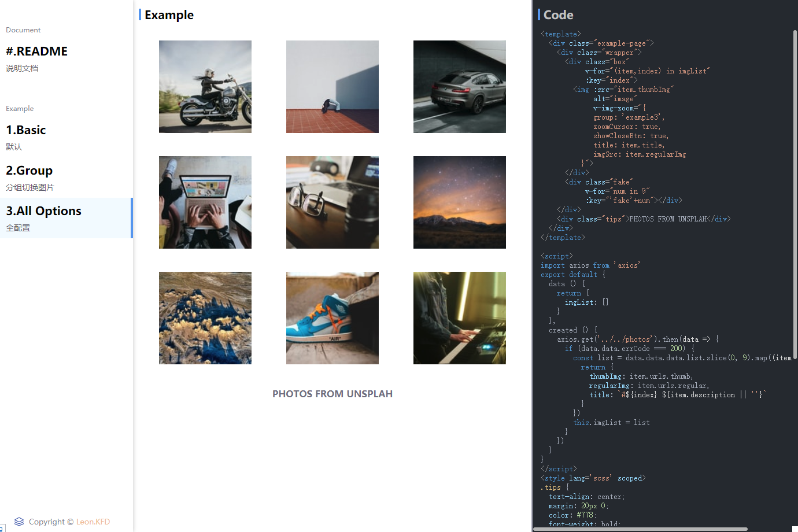
Task: Click the eyeglasses on desk photo
Action: click(x=332, y=202)
